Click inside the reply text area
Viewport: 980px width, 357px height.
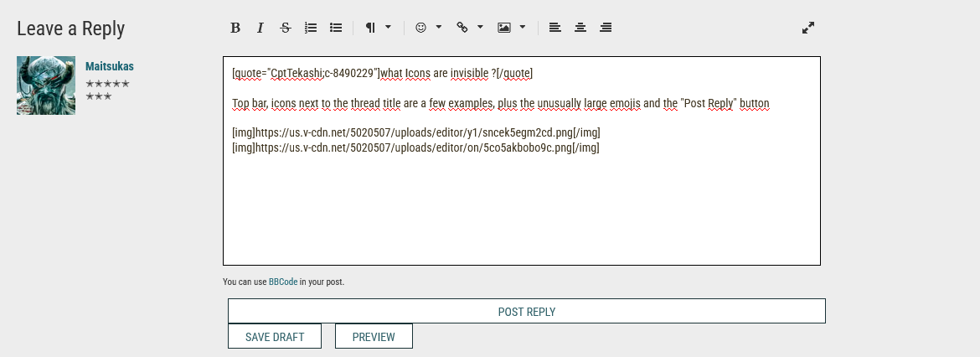click(x=521, y=161)
